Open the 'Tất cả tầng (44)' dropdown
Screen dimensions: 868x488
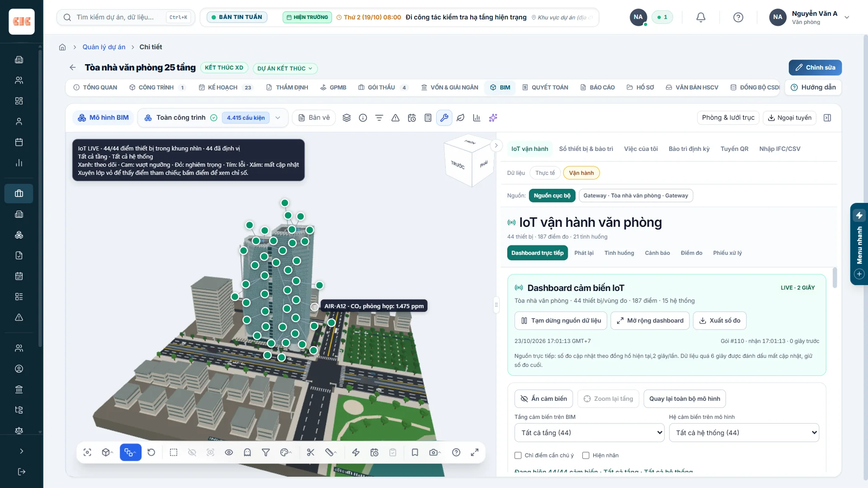[x=590, y=433]
